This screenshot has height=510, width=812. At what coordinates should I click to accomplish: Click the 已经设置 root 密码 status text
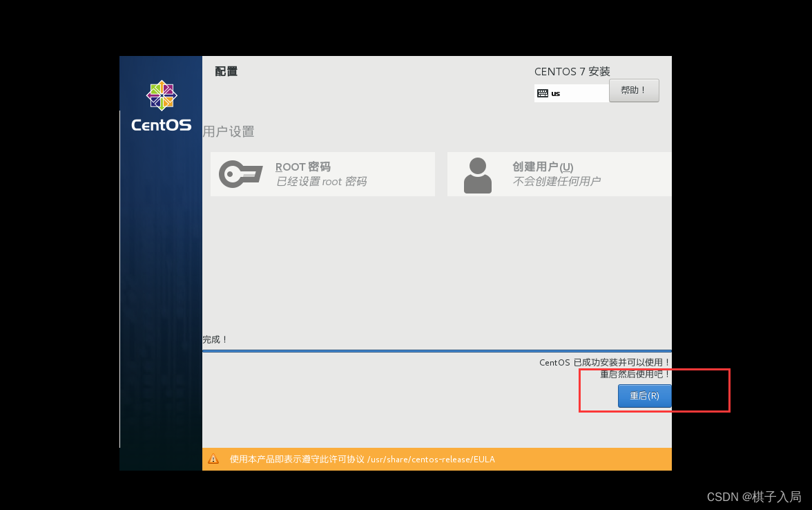coord(322,181)
